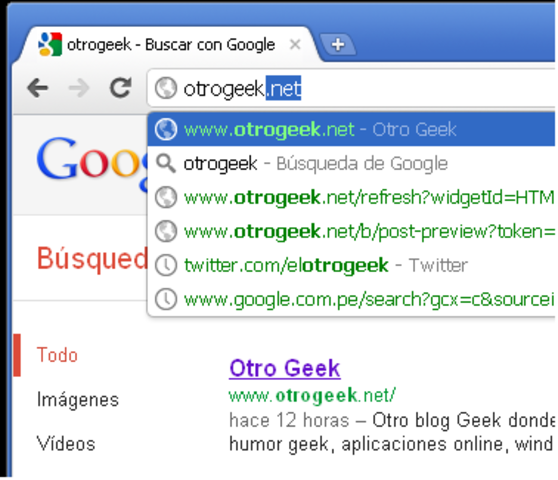Click the red 'Búsqued' heading text

pos(92,259)
